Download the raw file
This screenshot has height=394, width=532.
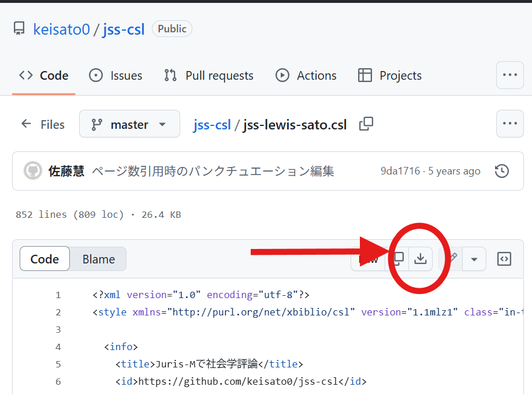pyautogui.click(x=421, y=259)
